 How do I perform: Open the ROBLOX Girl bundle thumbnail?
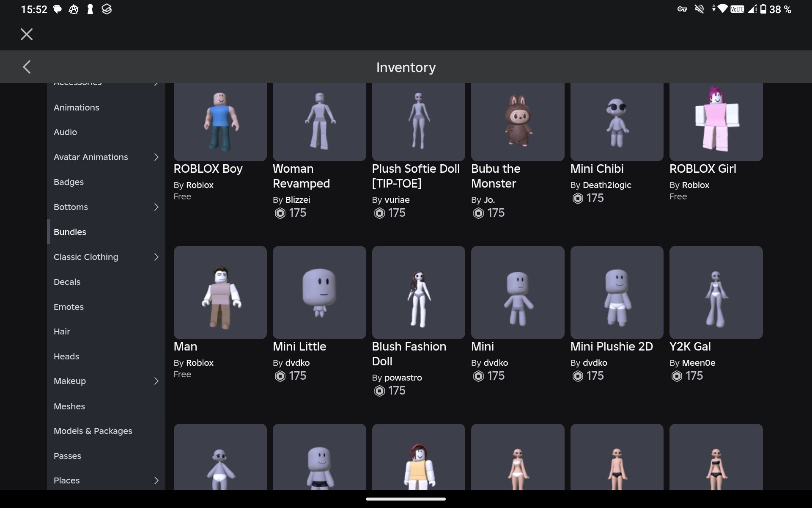[716, 122]
